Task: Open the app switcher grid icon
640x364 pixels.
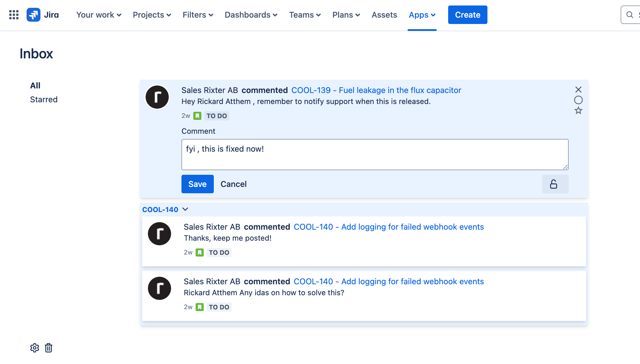Action: (x=14, y=15)
